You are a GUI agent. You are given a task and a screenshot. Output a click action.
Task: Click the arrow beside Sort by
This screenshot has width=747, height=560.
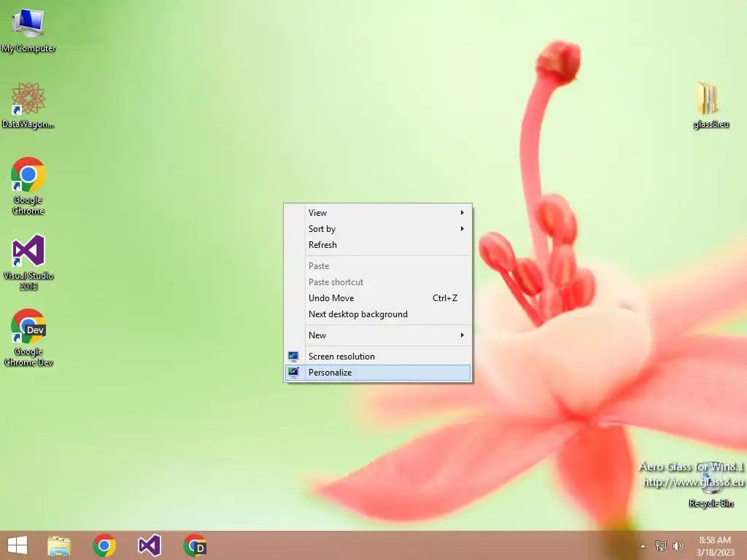click(462, 228)
